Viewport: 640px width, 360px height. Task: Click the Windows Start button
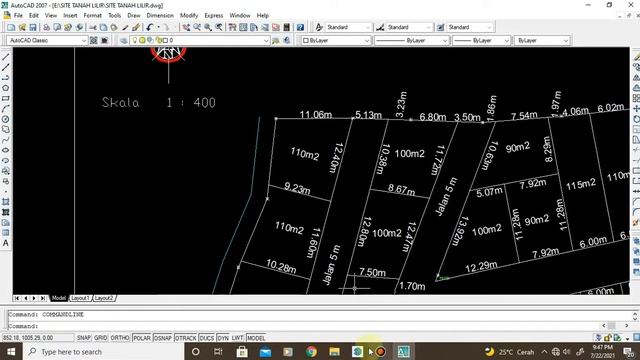point(11,352)
